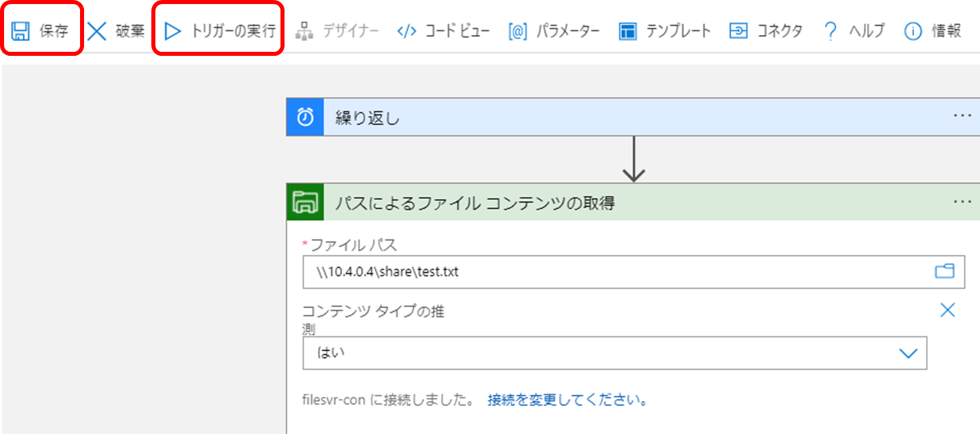Select the 破棄 toolbar label

(x=130, y=31)
